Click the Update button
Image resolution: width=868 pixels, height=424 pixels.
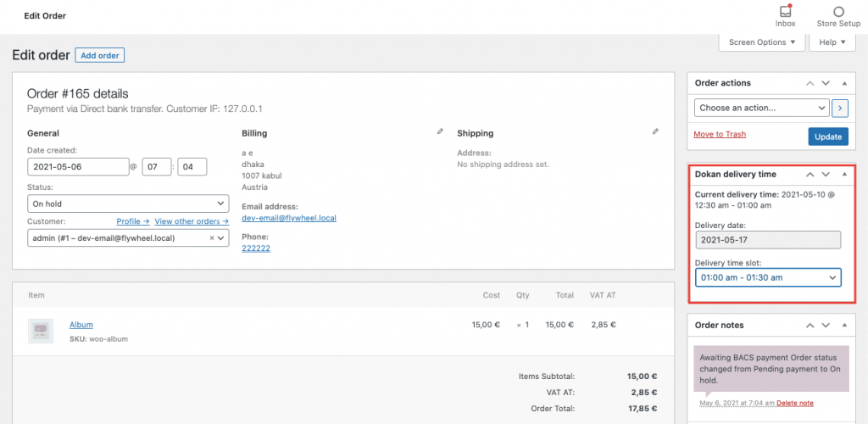tap(827, 136)
